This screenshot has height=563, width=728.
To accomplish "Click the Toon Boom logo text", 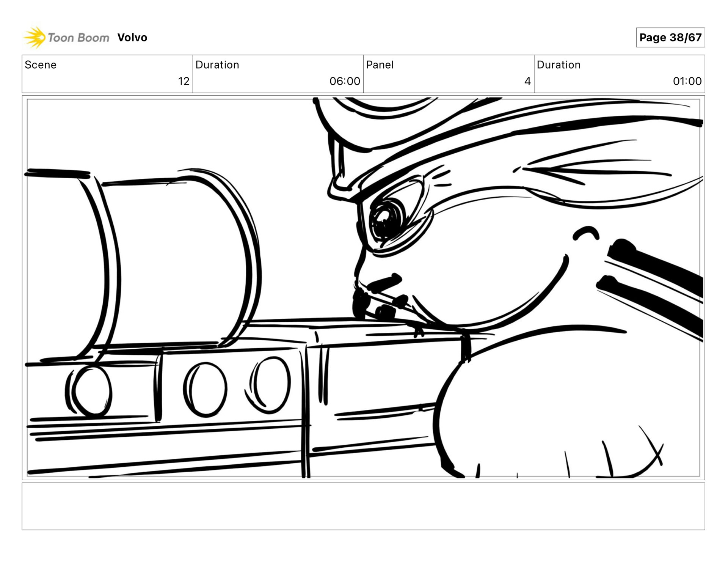I will tap(78, 38).
